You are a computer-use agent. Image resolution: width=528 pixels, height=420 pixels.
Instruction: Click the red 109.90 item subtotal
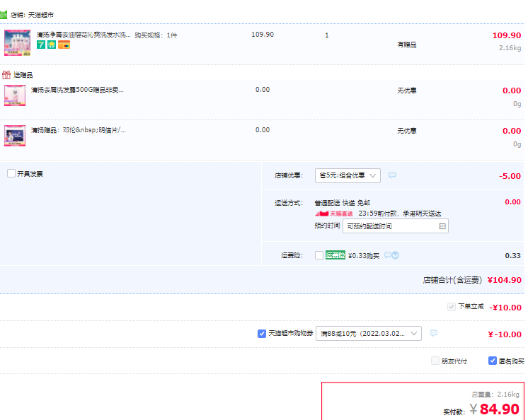(507, 35)
